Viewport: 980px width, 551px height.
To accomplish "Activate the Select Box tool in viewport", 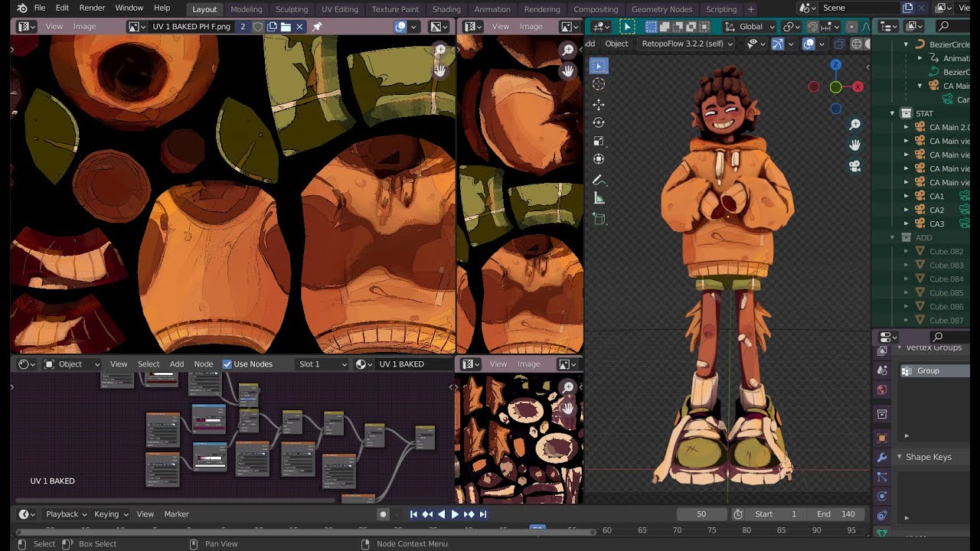I will click(x=599, y=66).
